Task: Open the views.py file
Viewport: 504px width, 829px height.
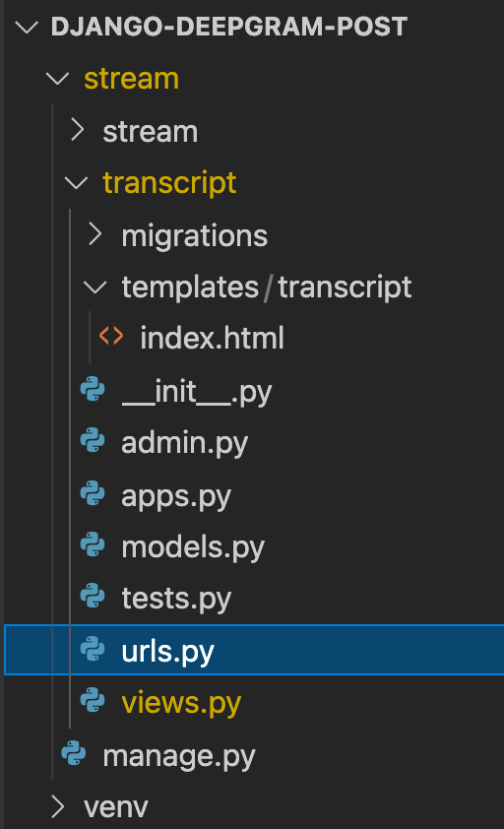Action: tap(181, 703)
